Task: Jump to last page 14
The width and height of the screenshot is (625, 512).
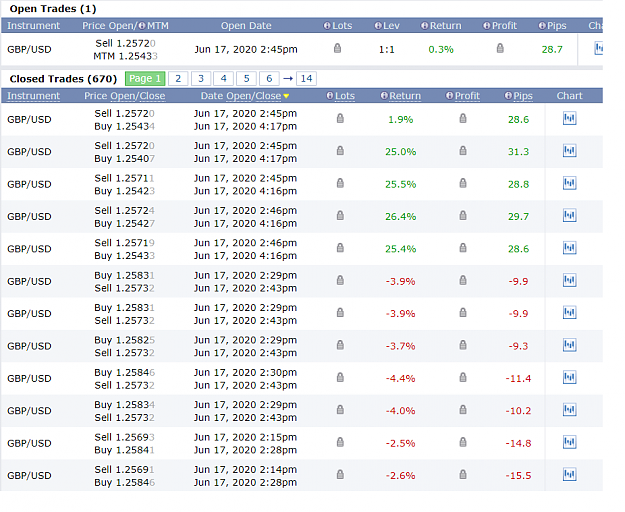Action: (x=306, y=78)
